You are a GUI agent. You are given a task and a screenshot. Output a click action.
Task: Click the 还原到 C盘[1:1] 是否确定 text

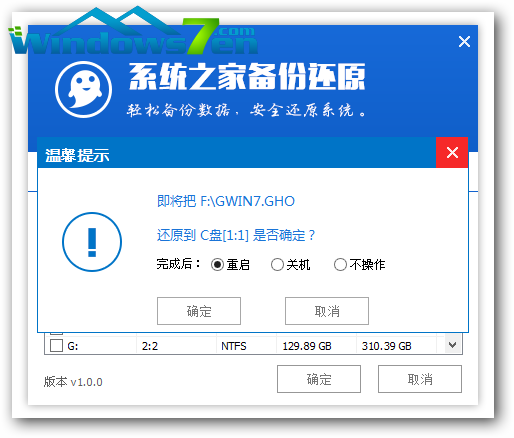coord(236,235)
